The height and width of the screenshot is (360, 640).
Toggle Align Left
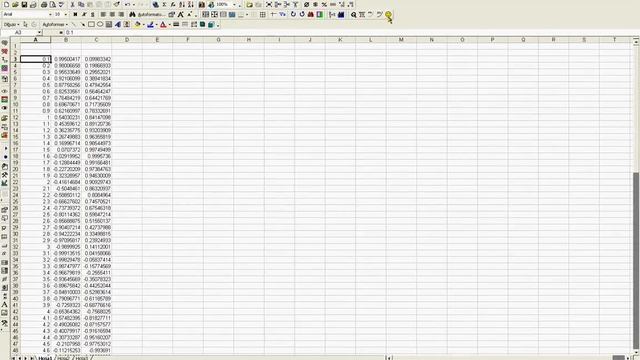tap(102, 14)
